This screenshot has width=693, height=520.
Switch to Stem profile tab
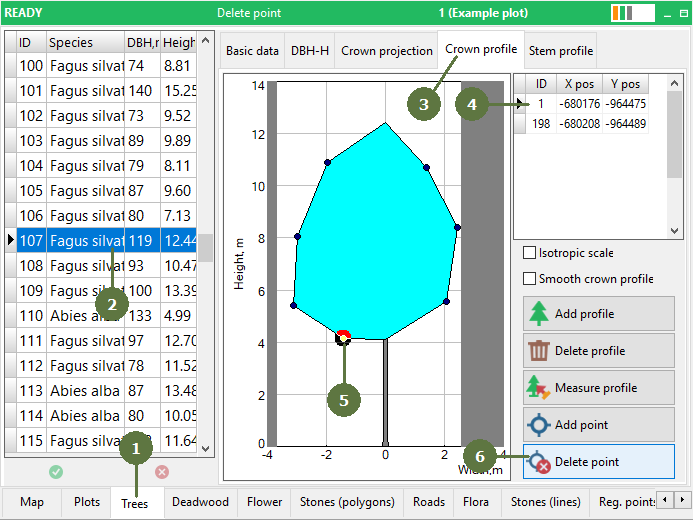561,51
